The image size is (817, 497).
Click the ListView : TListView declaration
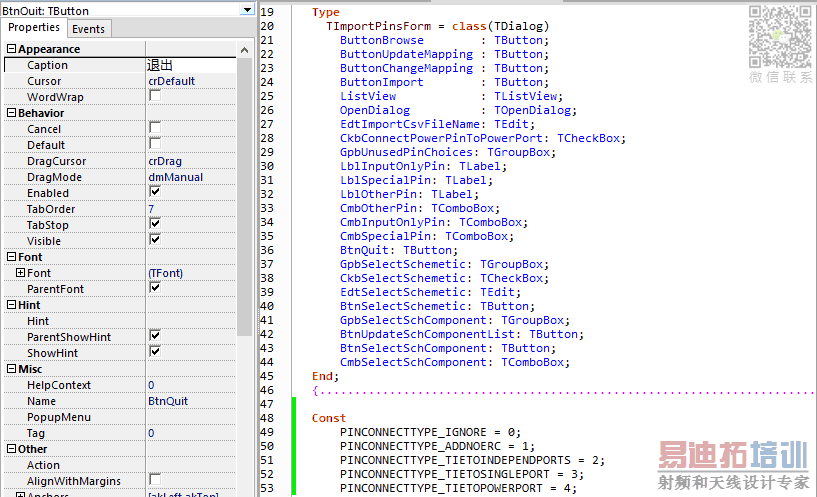tap(451, 96)
